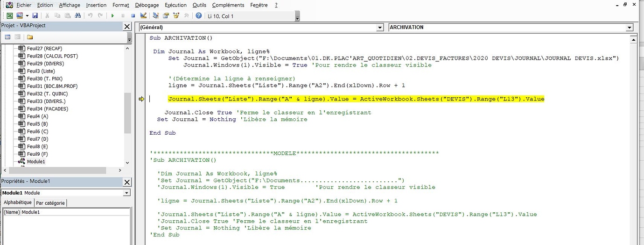
Task: Open the Properties Window toolbar icon
Action: click(x=166, y=16)
